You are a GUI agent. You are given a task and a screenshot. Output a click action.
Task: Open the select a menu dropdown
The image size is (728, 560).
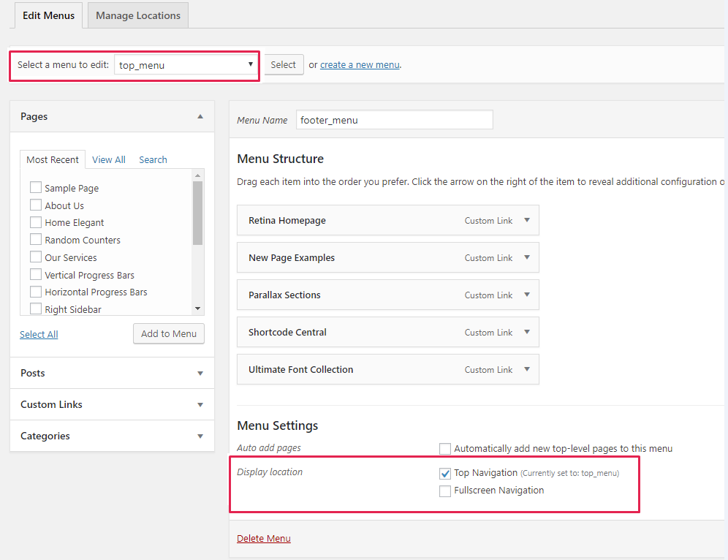pos(186,65)
